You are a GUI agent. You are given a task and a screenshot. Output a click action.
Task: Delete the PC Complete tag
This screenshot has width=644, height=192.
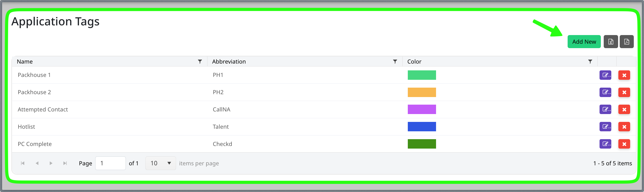click(x=624, y=144)
